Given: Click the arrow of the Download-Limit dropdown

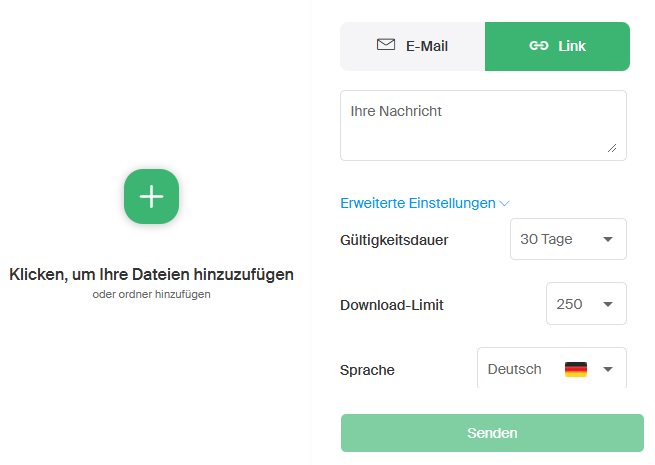Looking at the screenshot, I should [607, 304].
